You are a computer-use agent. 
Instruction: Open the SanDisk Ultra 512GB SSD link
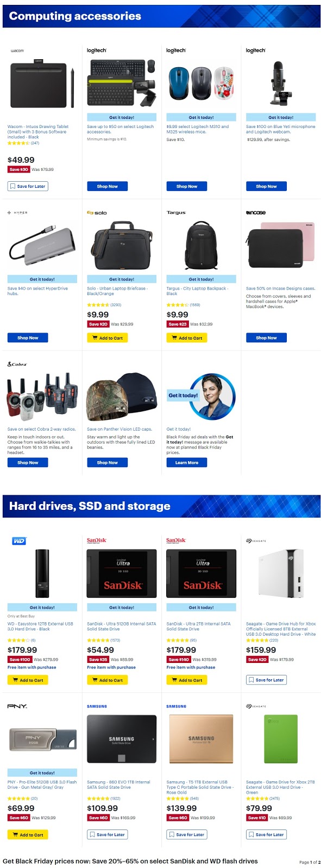118,627
